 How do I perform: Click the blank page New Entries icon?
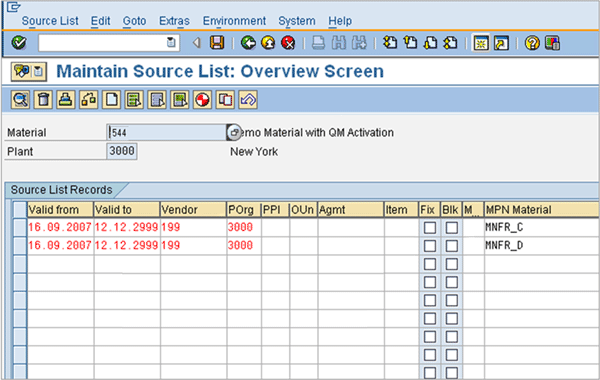[x=111, y=100]
